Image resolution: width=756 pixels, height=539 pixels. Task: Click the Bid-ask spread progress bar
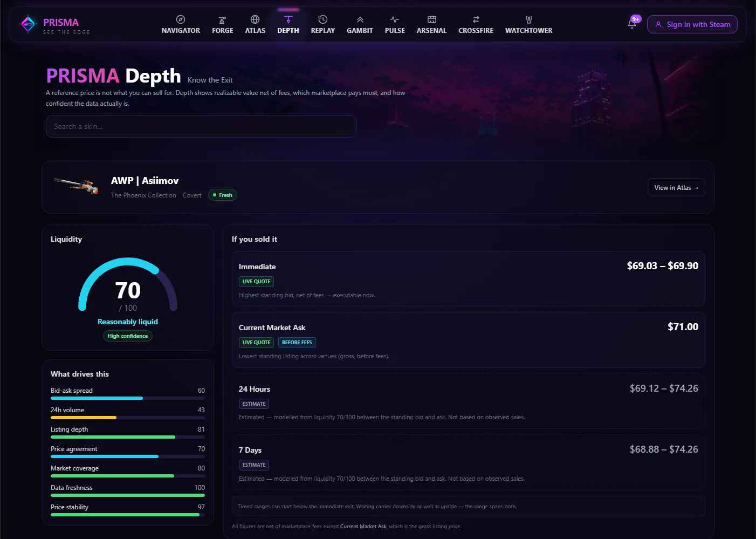pos(128,398)
